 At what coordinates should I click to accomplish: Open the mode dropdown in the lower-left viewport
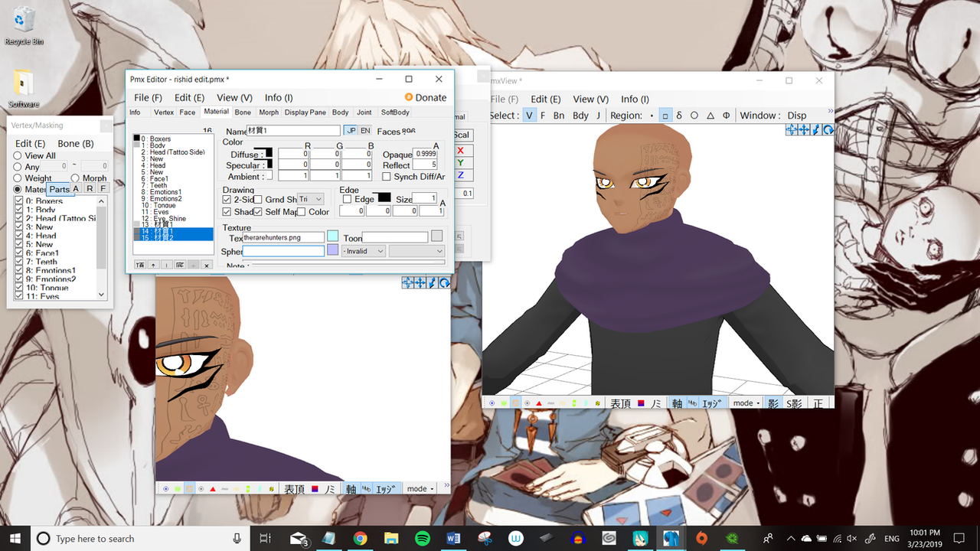(x=420, y=488)
